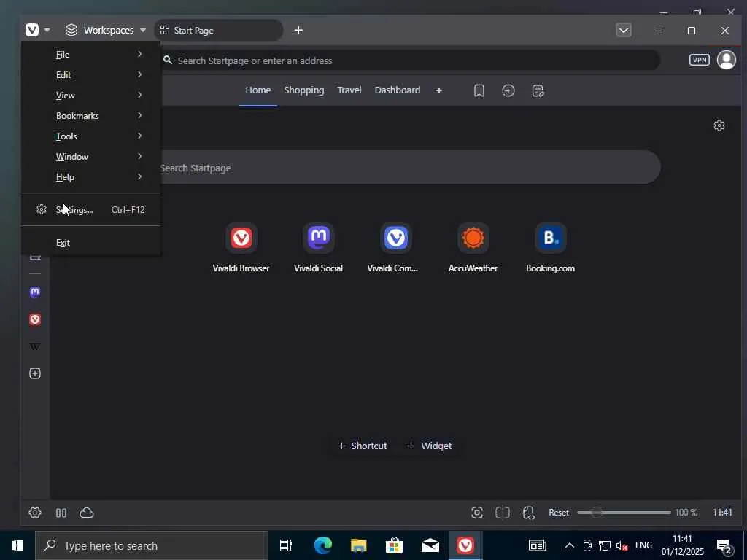Screen dimensions: 747x560
Task: Open File Explorer from taskbar
Action: [x=358, y=545]
